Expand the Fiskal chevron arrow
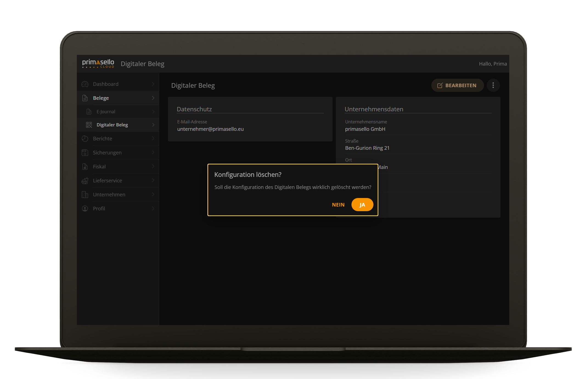Image resolution: width=588 pixels, height=379 pixels. (x=153, y=166)
